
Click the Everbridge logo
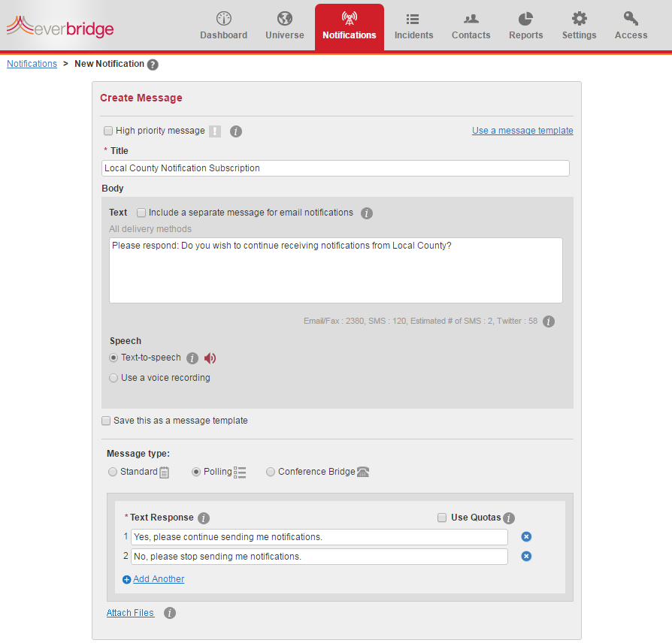tap(60, 29)
